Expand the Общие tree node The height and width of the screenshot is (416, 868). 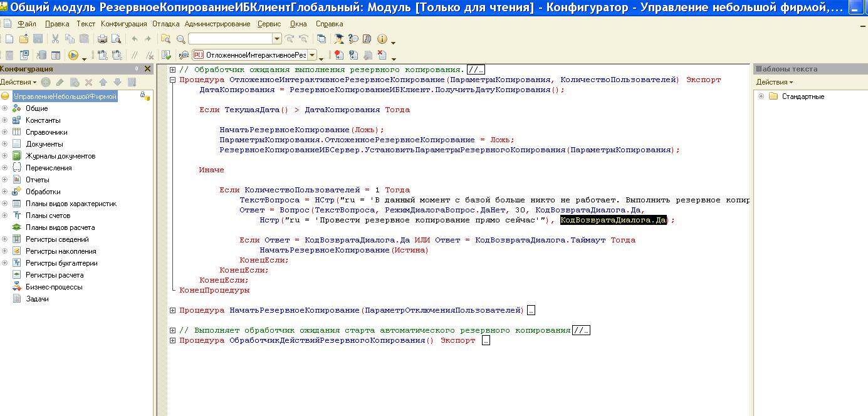coord(4,108)
